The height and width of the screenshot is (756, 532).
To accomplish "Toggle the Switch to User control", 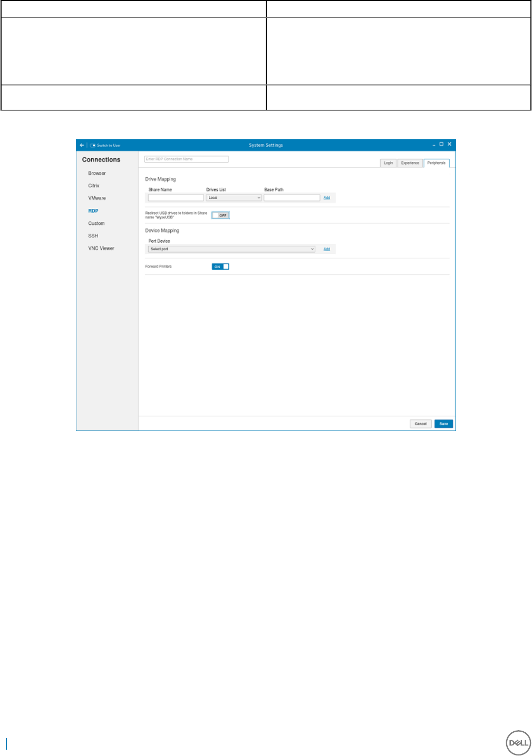I will click(x=105, y=146).
